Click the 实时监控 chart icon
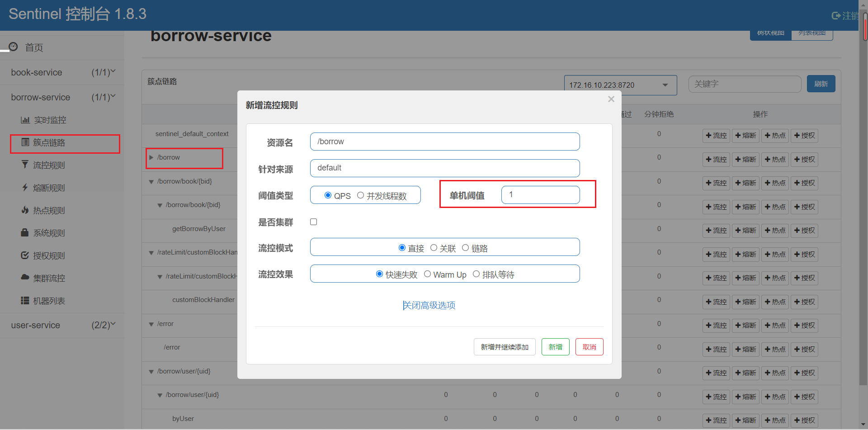868x430 pixels. click(25, 120)
